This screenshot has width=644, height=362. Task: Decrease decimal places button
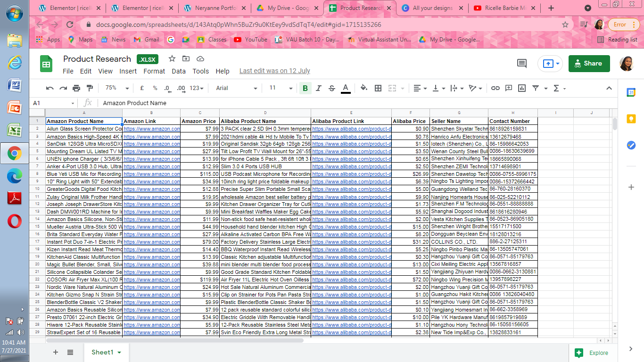[167, 88]
